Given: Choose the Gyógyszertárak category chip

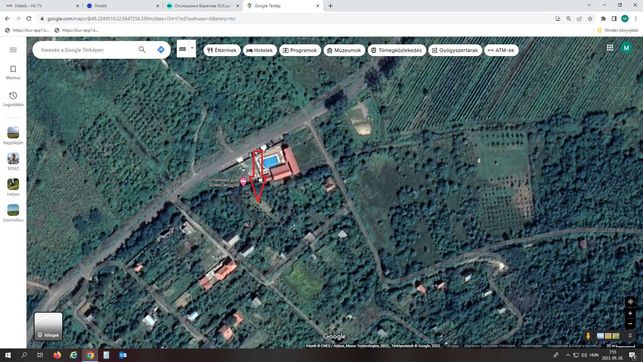Looking at the screenshot, I should pos(455,50).
